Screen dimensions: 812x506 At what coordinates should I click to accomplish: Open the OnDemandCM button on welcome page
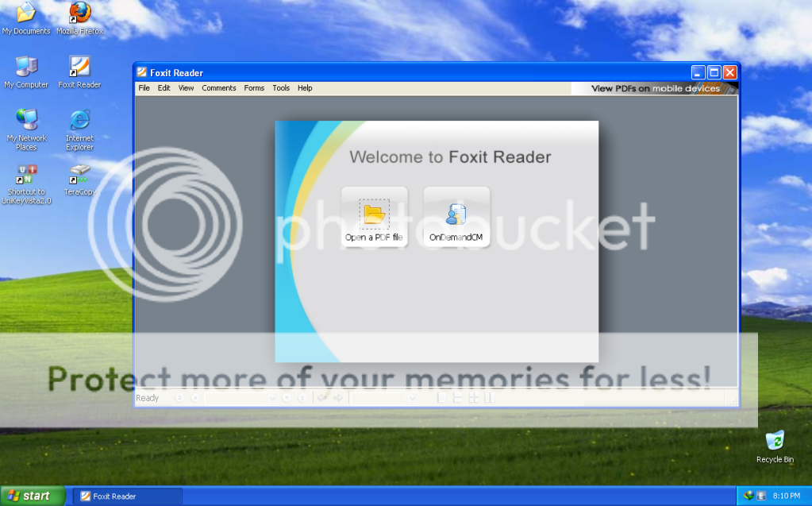[456, 217]
